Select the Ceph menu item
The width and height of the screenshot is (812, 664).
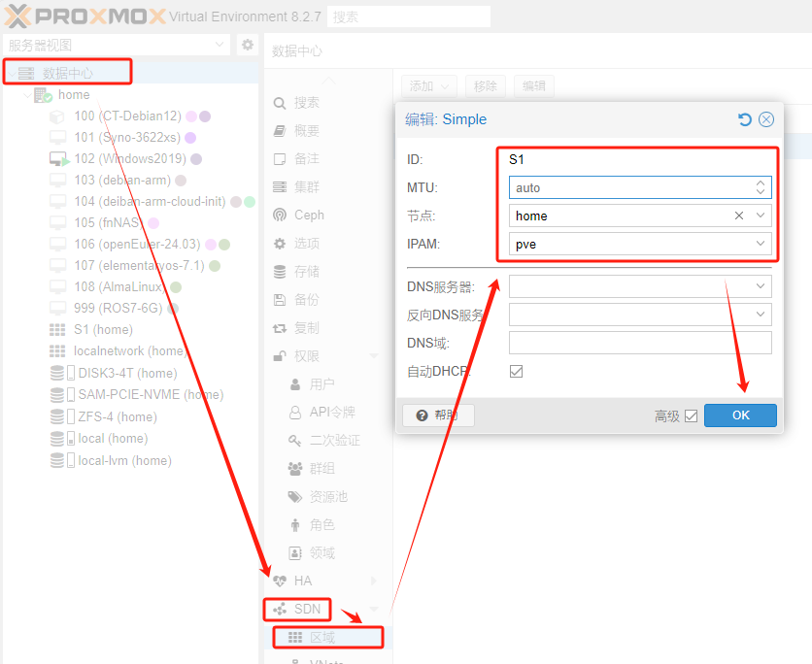[309, 215]
